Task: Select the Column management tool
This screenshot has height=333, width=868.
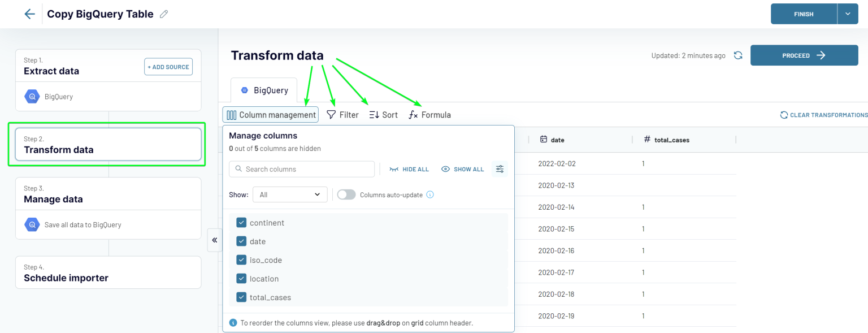Action: click(270, 114)
